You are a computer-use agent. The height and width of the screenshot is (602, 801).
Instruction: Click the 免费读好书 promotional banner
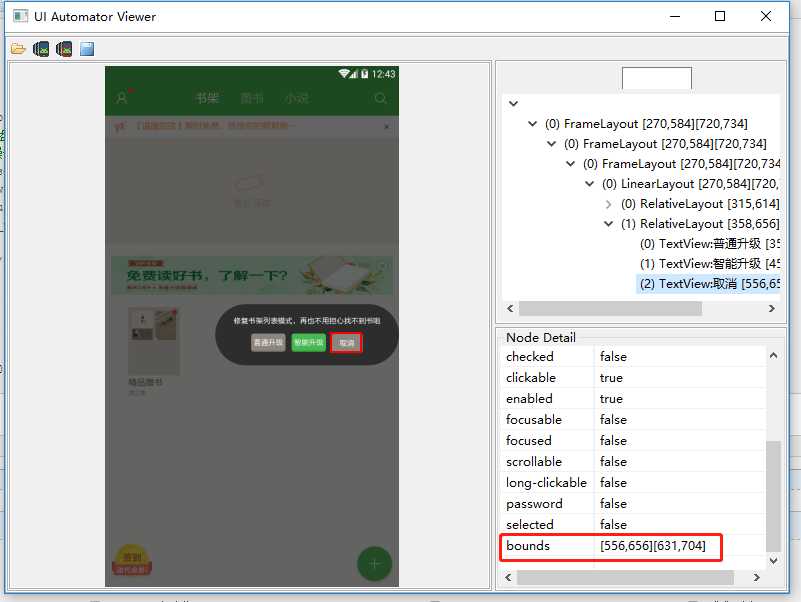pos(252,275)
